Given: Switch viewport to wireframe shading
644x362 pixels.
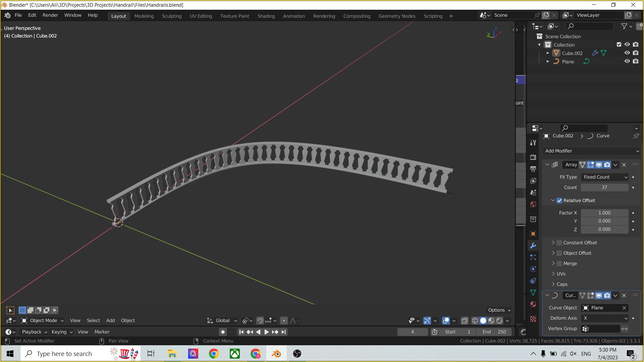Looking at the screenshot, I should click(x=475, y=321).
